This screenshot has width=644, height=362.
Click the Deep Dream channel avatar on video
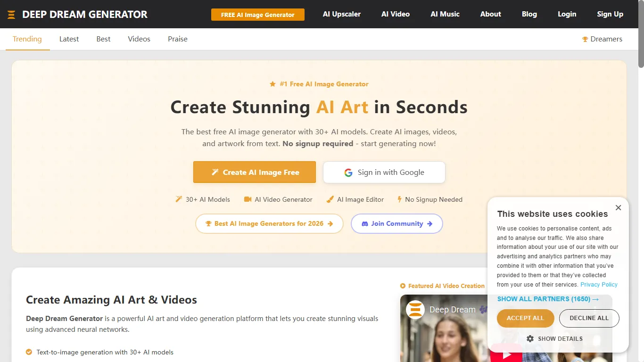[415, 310]
